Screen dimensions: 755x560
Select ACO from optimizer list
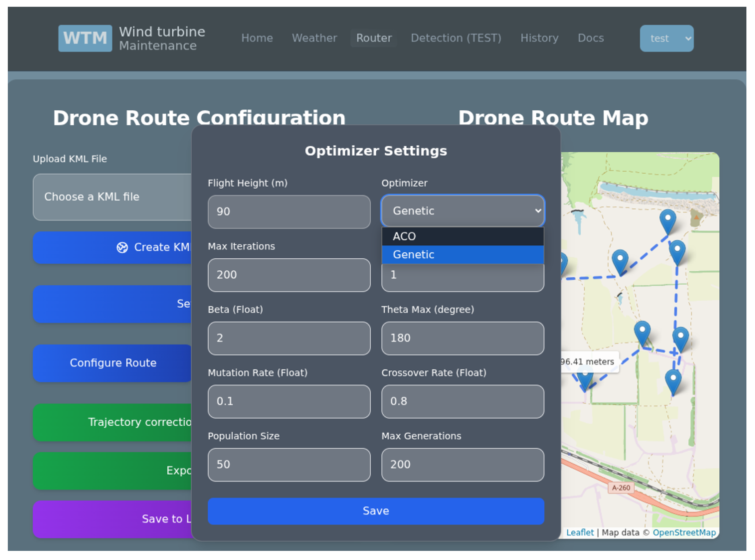463,237
